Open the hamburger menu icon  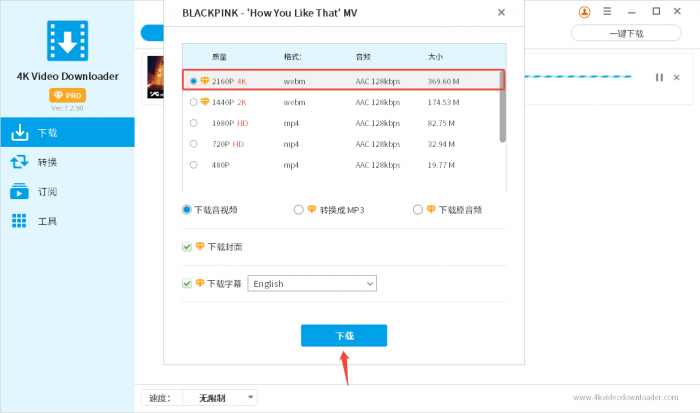pos(607,12)
